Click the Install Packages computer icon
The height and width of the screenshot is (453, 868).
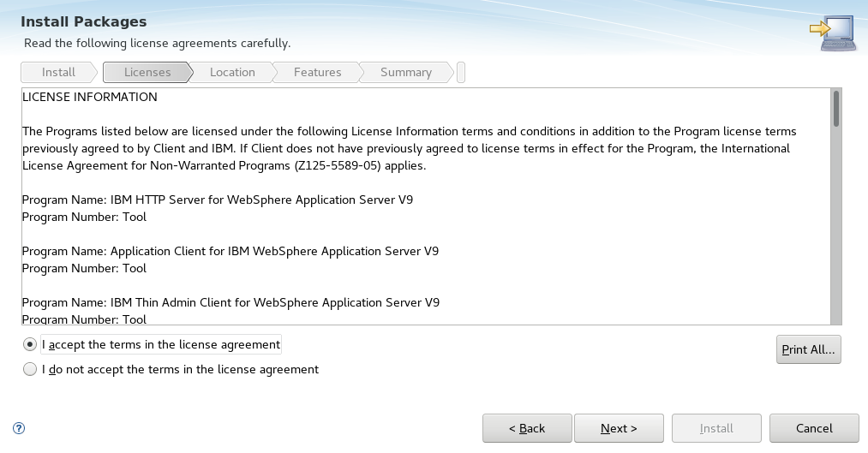click(833, 33)
